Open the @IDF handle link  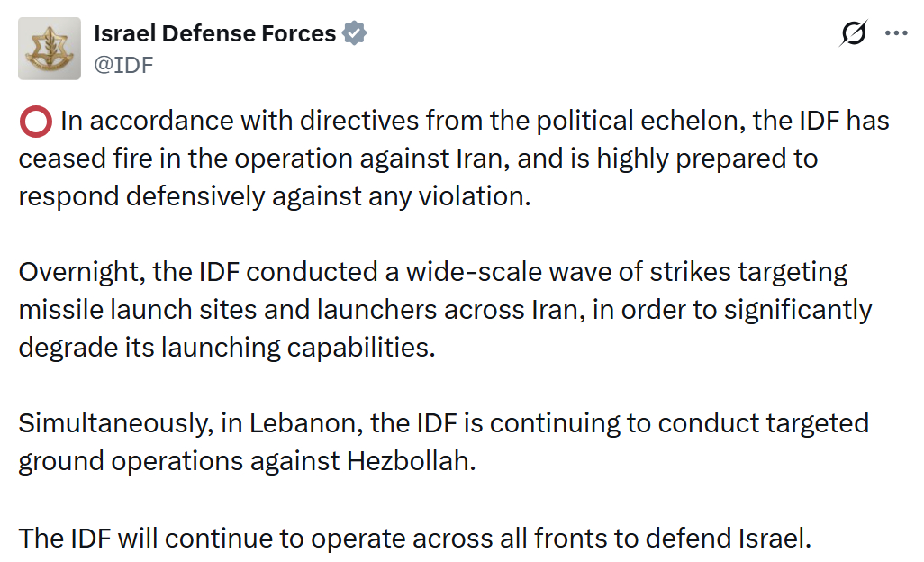(x=123, y=65)
